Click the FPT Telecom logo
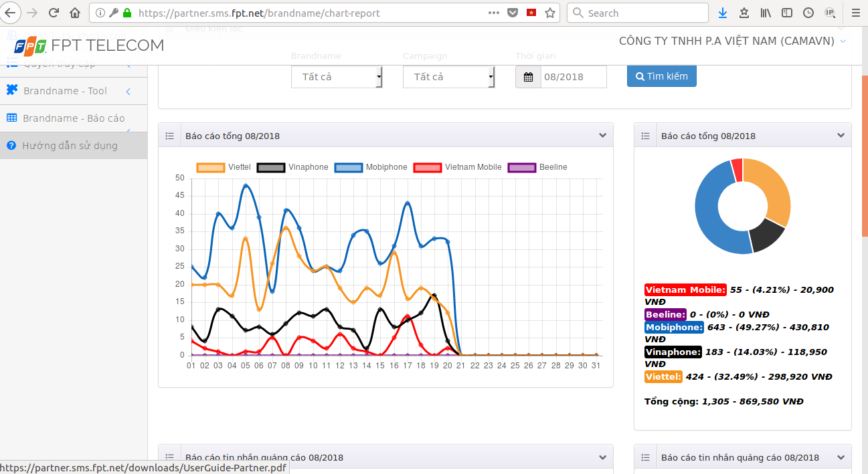The width and height of the screenshot is (868, 474). click(x=89, y=45)
